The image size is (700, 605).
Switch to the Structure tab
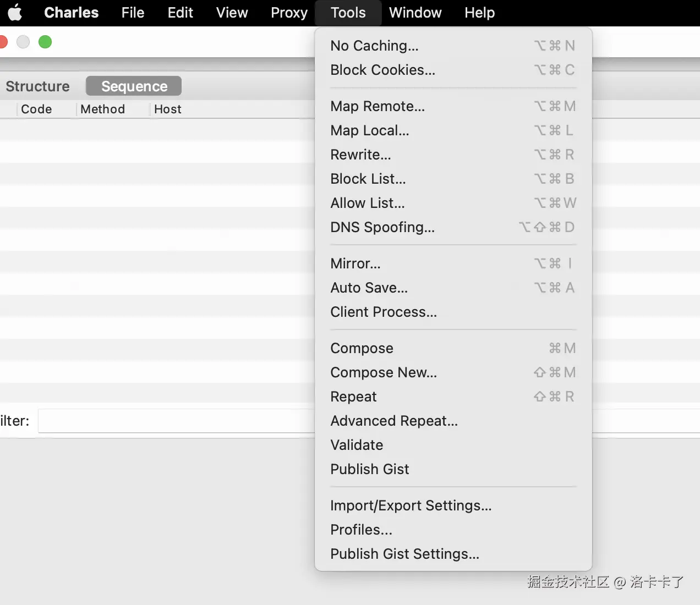coord(37,86)
